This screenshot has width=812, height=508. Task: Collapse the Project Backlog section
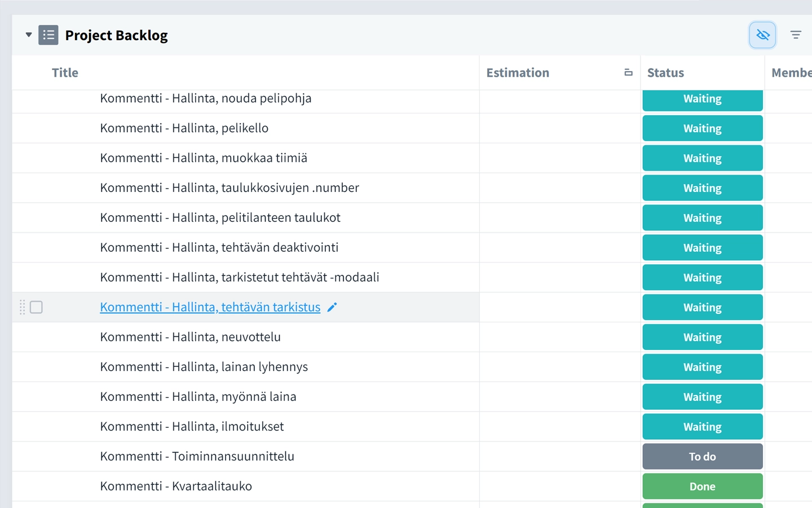(28, 34)
